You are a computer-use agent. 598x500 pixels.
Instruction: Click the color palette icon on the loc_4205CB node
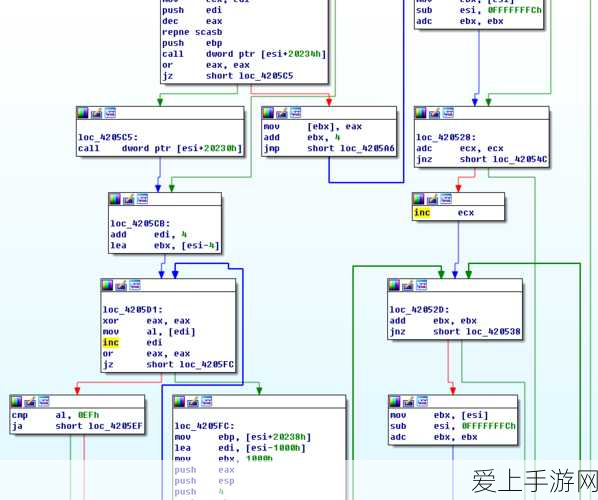tap(115, 199)
